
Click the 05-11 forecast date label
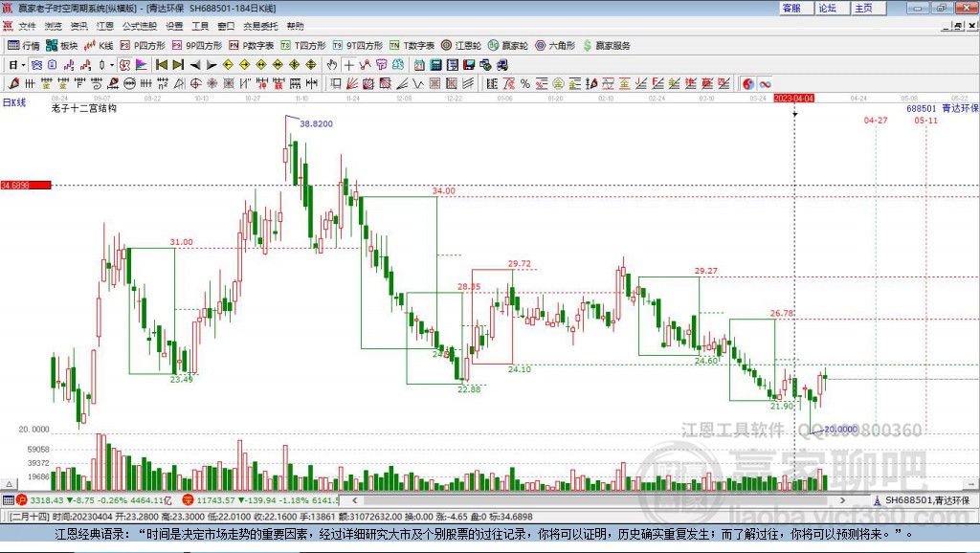[926, 120]
